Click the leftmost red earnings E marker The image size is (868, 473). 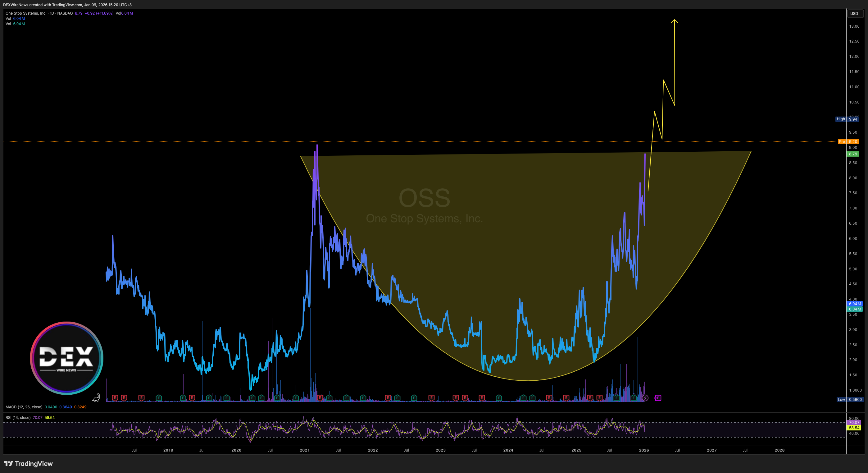point(115,398)
